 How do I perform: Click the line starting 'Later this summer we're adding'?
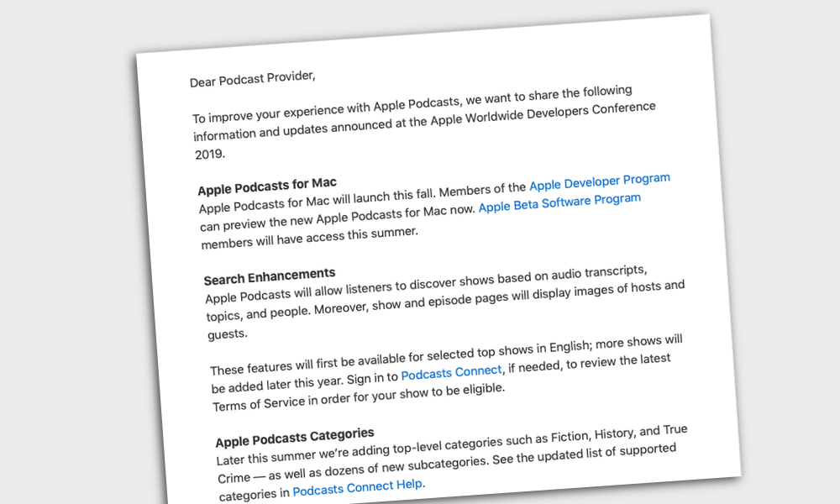(452, 445)
